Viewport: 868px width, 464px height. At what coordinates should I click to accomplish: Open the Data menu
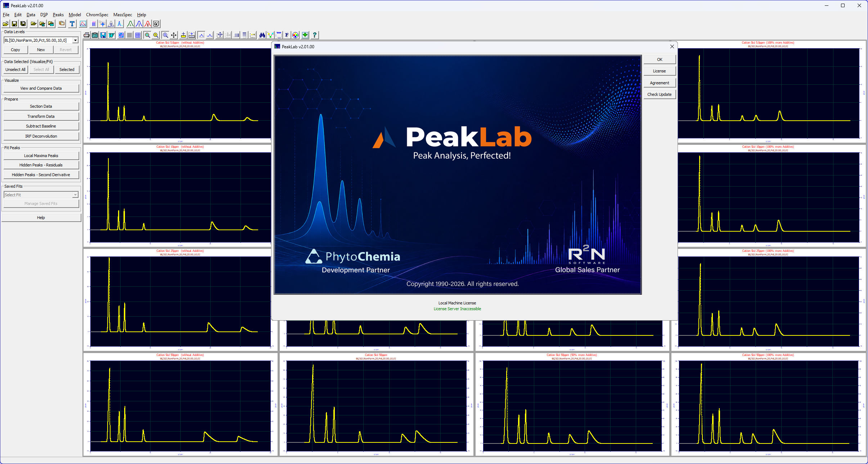pyautogui.click(x=31, y=15)
